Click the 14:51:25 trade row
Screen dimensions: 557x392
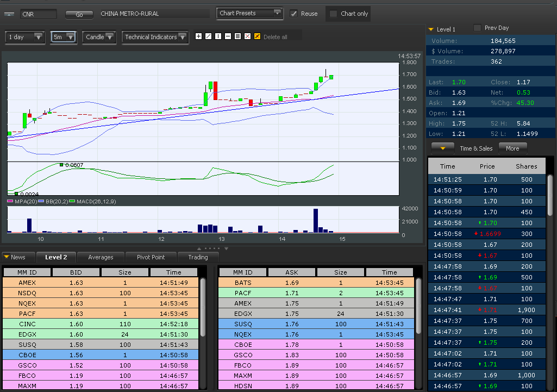coord(487,179)
